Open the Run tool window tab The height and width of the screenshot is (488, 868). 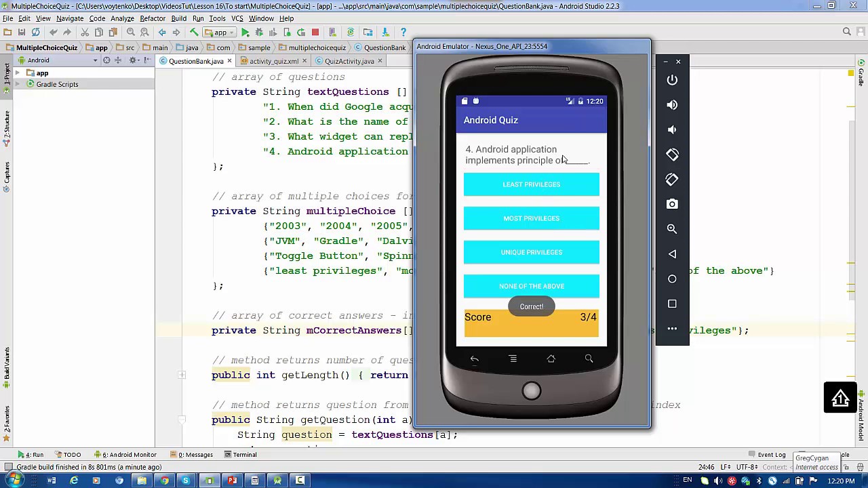coord(31,455)
